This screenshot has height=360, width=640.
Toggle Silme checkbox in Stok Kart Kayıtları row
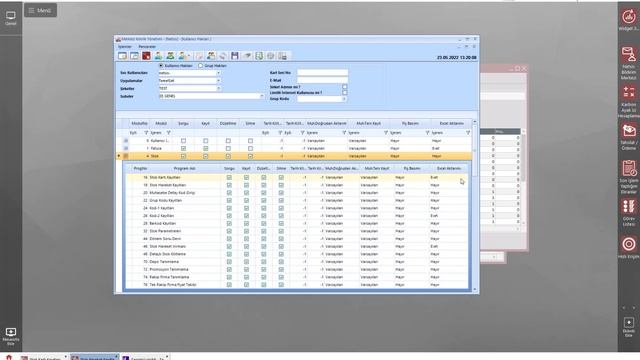[281, 178]
